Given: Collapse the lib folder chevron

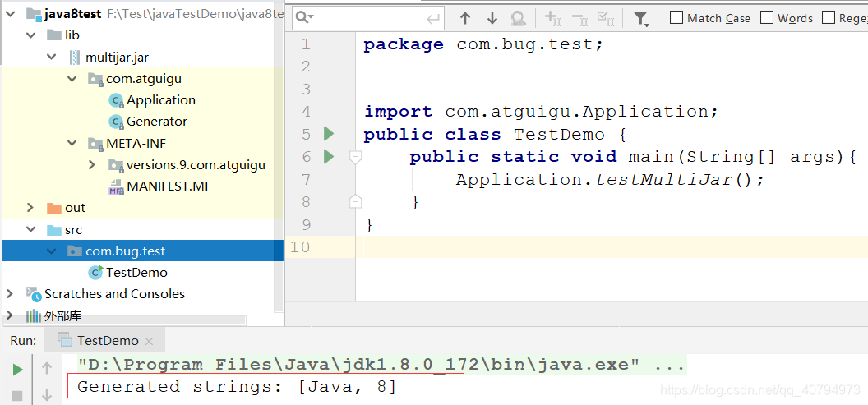Looking at the screenshot, I should (31, 35).
